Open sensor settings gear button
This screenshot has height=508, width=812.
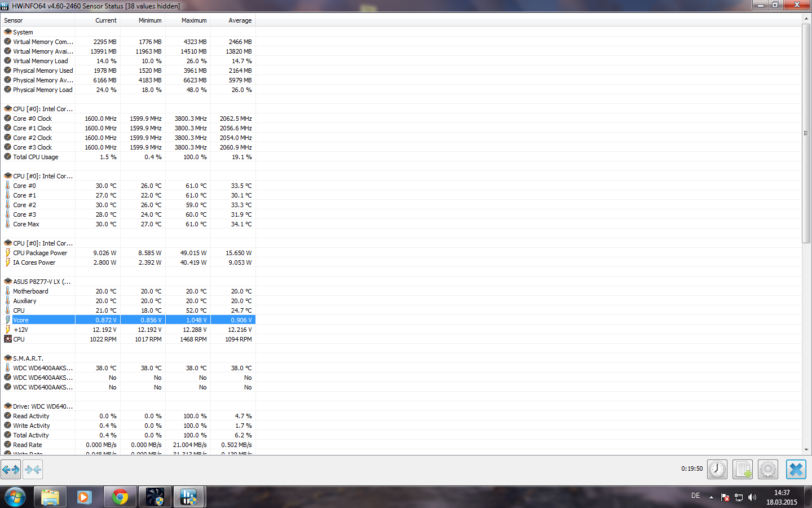[x=768, y=469]
